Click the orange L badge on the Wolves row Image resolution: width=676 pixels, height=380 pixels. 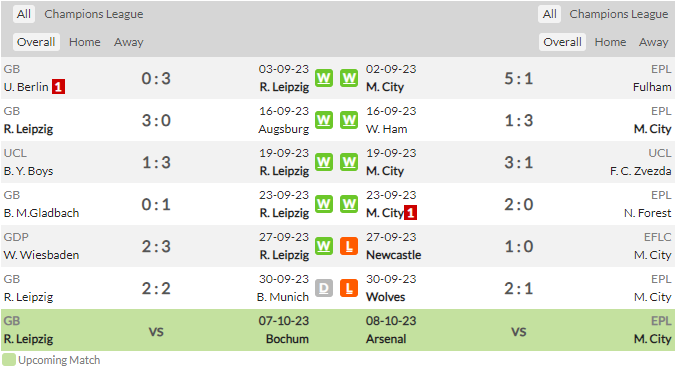pyautogui.click(x=349, y=288)
